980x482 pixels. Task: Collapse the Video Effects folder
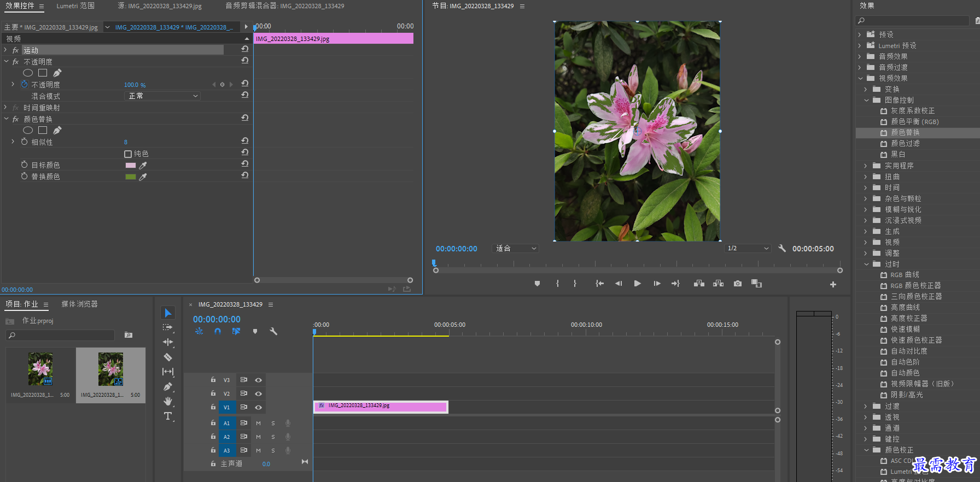click(860, 78)
